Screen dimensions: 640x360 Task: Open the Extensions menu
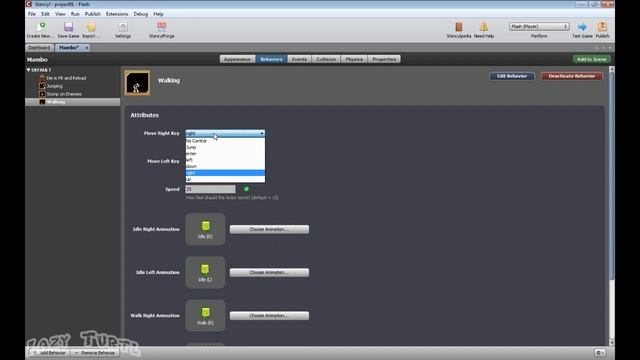click(x=117, y=14)
